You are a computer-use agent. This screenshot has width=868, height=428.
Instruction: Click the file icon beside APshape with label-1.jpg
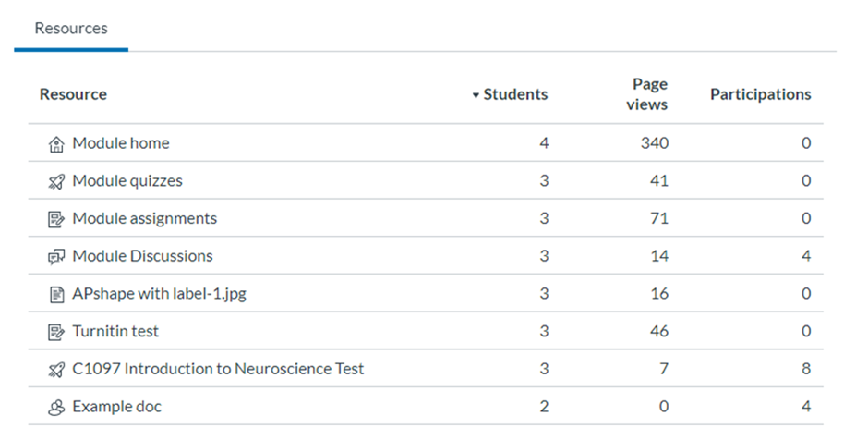(x=56, y=294)
